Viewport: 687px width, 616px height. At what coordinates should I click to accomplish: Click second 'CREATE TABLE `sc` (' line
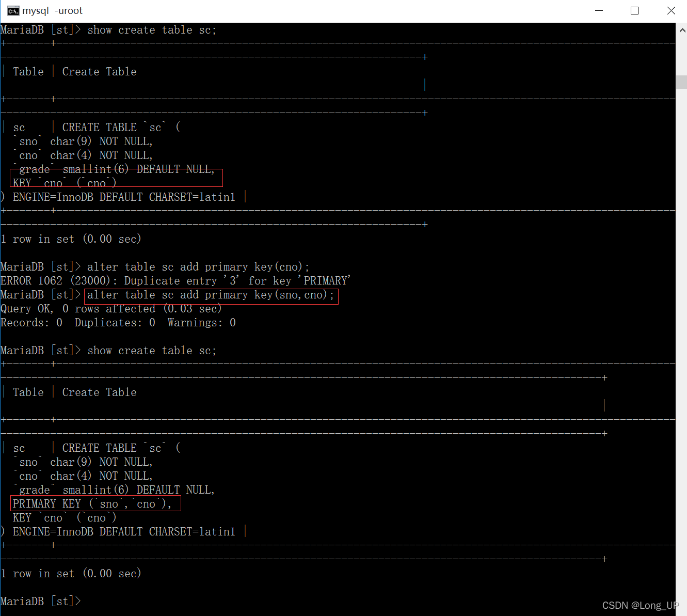[121, 448]
